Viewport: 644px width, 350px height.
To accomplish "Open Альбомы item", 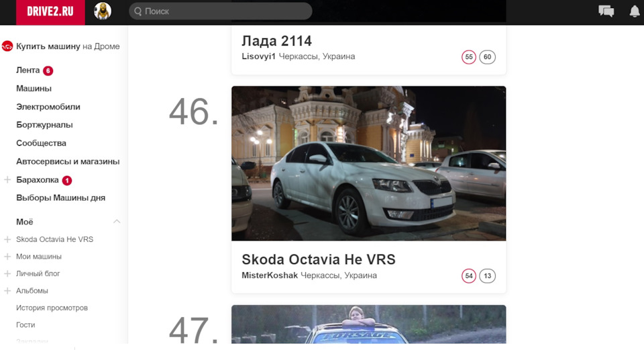I will pyautogui.click(x=32, y=291).
